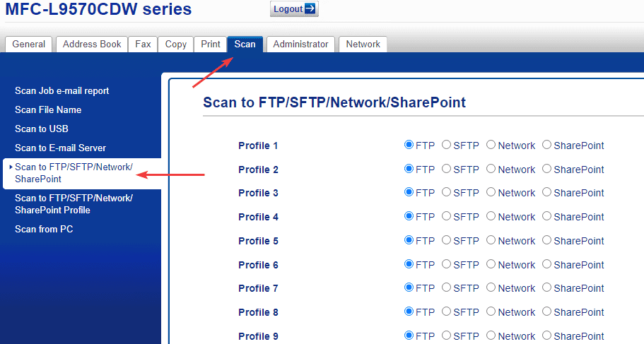This screenshot has height=344, width=644.
Task: Open the Administrator tab
Action: tap(300, 44)
